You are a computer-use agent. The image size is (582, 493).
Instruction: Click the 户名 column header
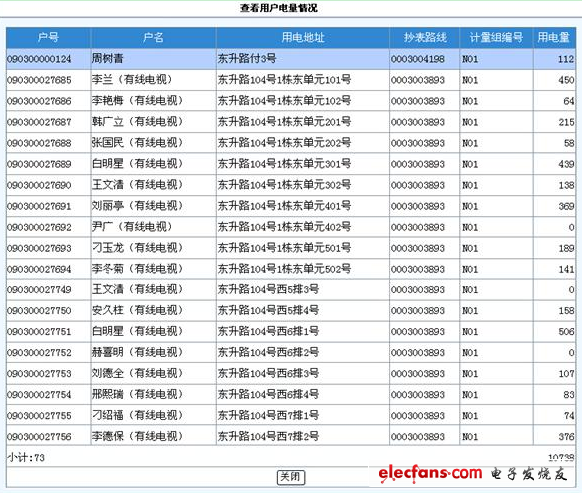click(153, 37)
